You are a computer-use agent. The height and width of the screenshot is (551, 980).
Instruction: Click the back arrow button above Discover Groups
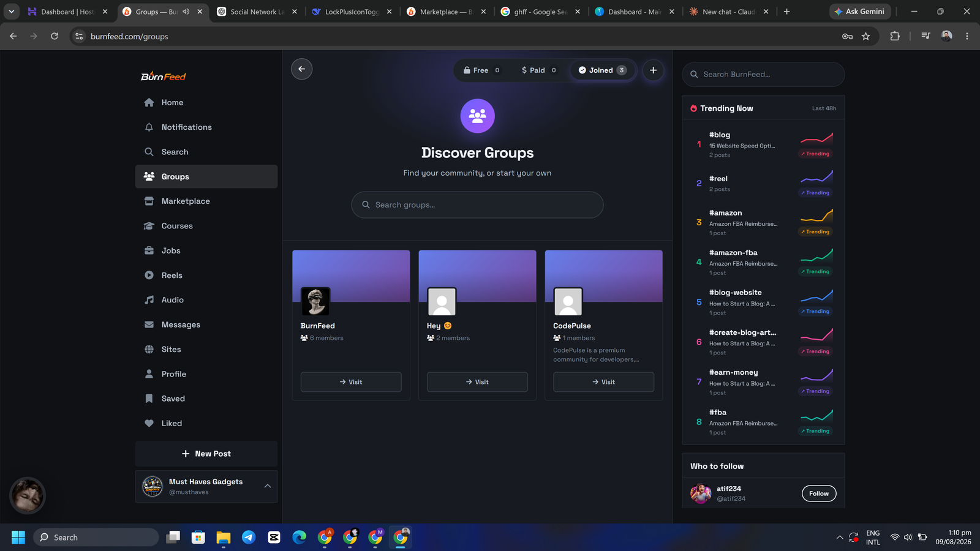(301, 69)
